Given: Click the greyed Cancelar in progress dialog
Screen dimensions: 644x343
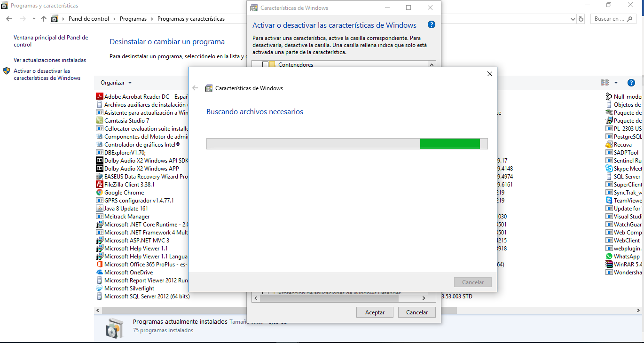Looking at the screenshot, I should click(473, 282).
